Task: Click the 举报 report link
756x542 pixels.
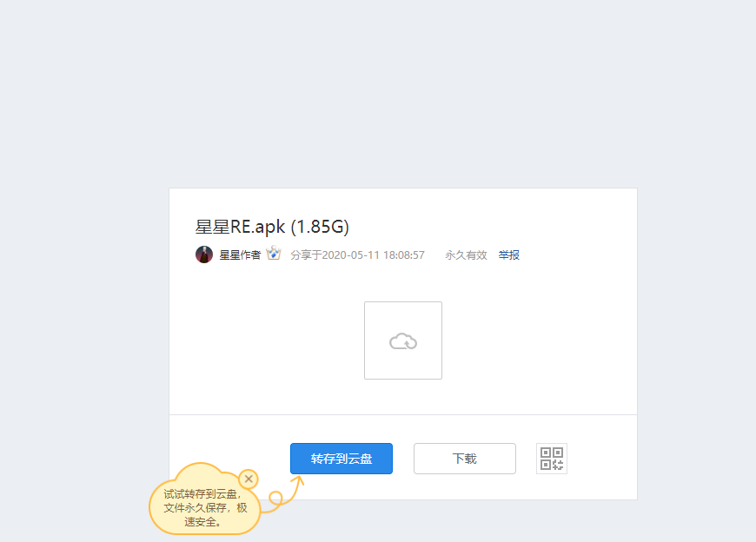Action: pos(508,254)
